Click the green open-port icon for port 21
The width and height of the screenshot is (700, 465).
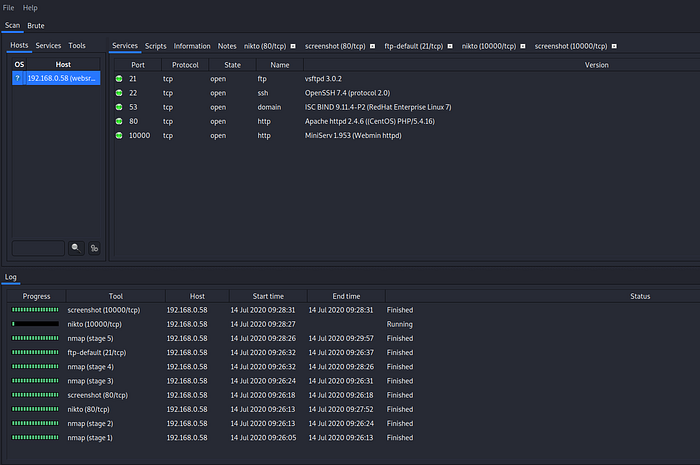point(119,78)
